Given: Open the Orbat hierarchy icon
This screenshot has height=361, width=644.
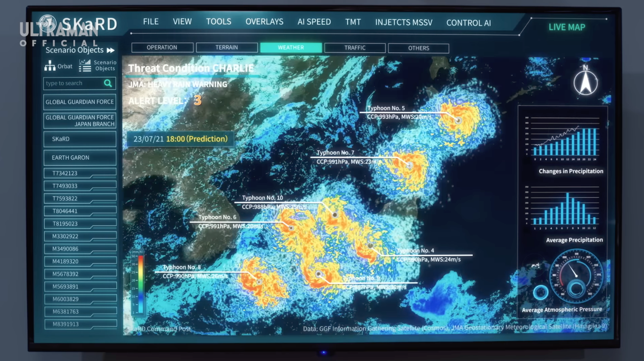Looking at the screenshot, I should 50,66.
